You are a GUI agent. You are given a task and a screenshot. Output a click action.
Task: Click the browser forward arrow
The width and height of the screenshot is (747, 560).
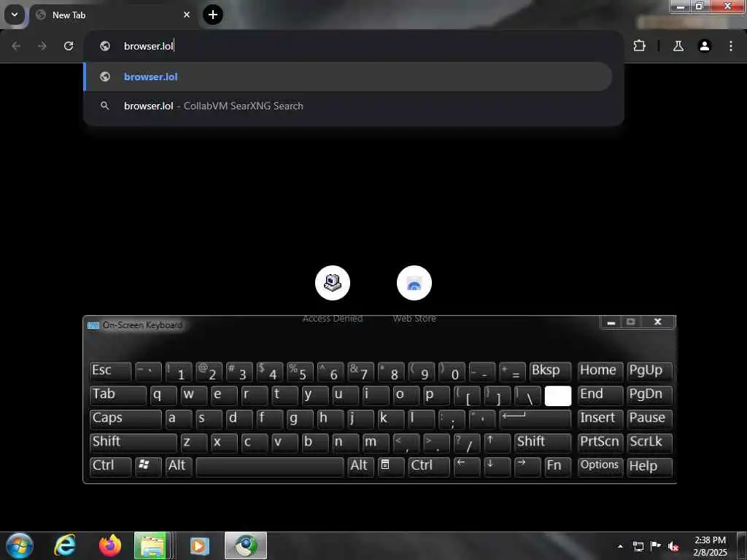(42, 46)
